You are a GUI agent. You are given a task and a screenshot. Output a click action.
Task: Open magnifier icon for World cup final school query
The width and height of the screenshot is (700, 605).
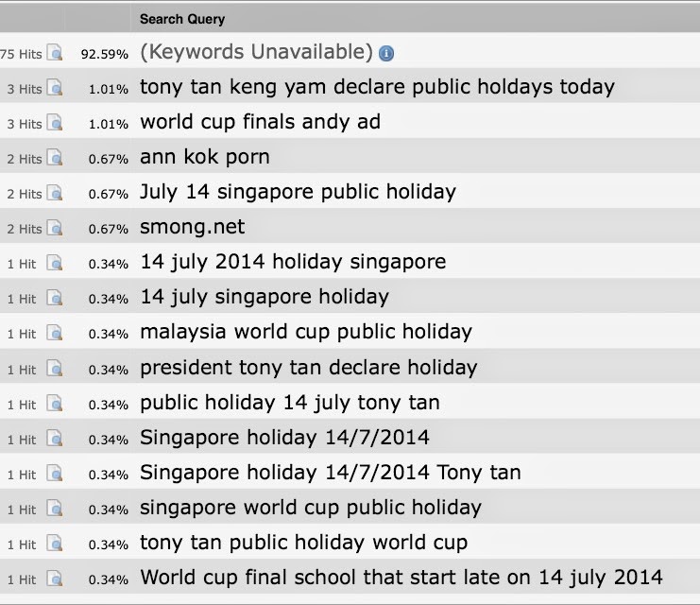[55, 578]
